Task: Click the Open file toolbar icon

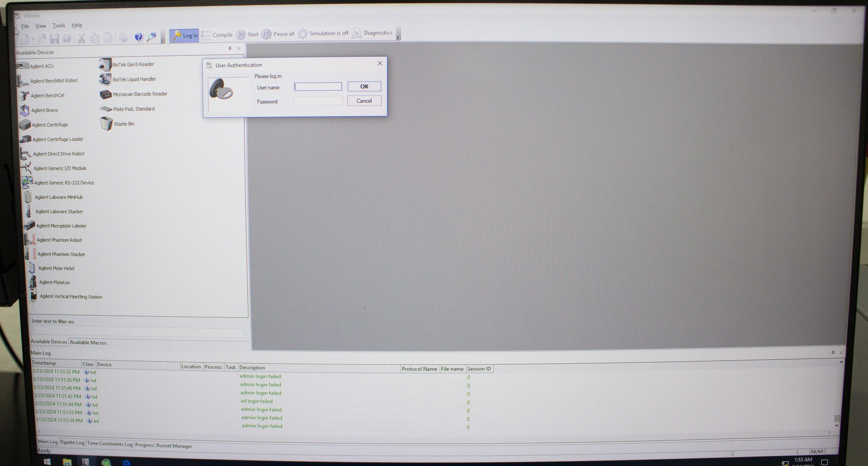Action: [42, 39]
